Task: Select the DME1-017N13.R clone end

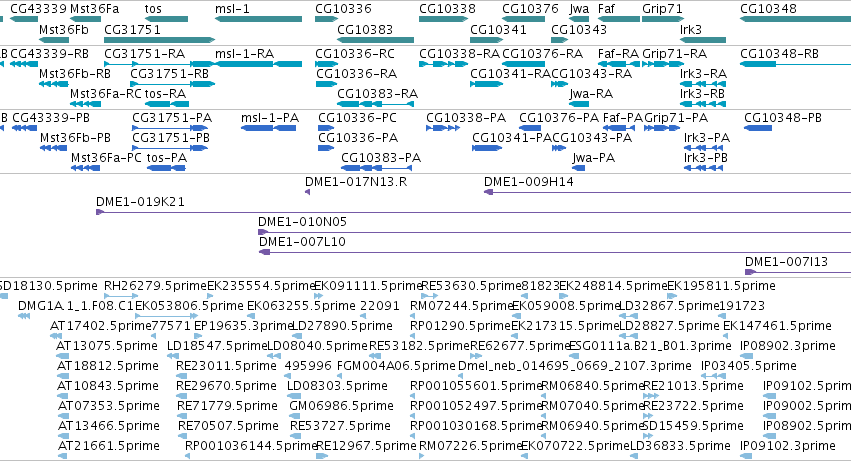Action: [308, 192]
